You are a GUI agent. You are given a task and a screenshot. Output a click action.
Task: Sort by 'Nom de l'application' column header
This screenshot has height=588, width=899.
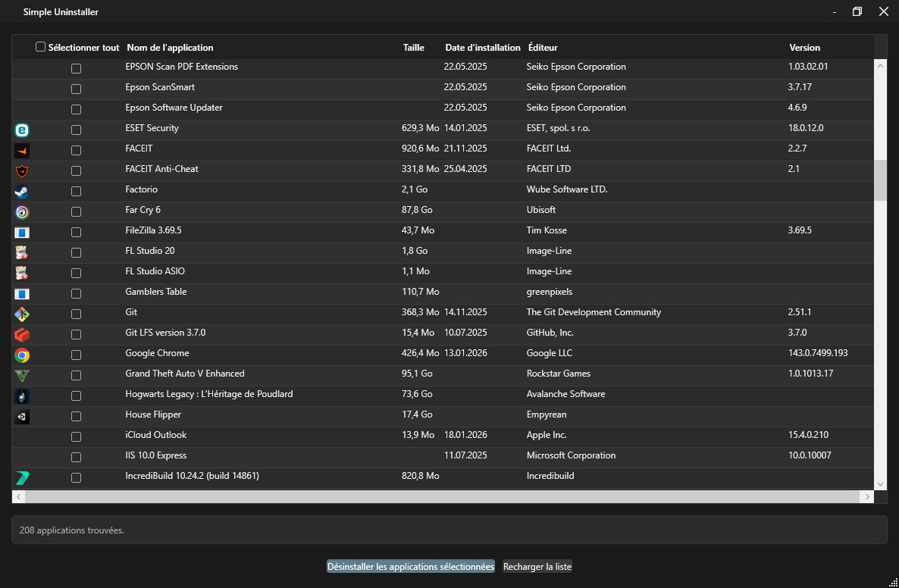click(x=170, y=48)
